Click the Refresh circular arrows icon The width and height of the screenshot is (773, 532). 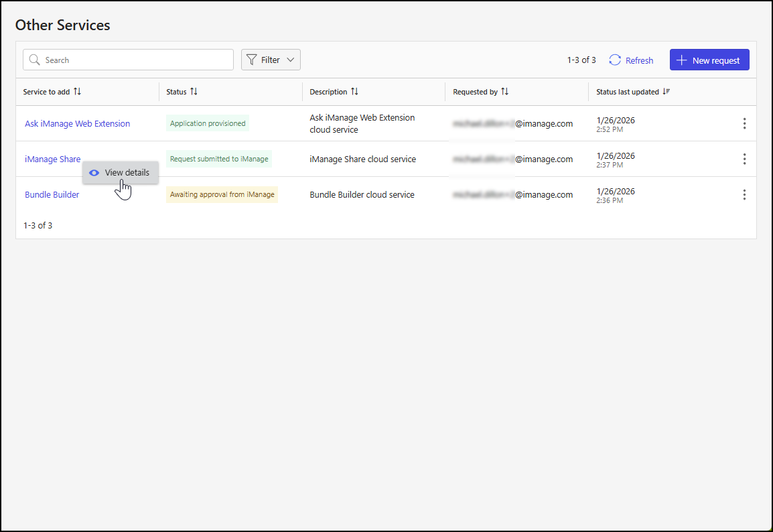[615, 60]
